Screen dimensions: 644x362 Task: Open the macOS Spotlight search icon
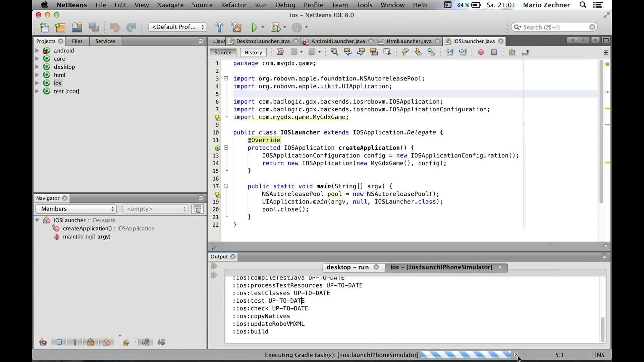(x=583, y=5)
